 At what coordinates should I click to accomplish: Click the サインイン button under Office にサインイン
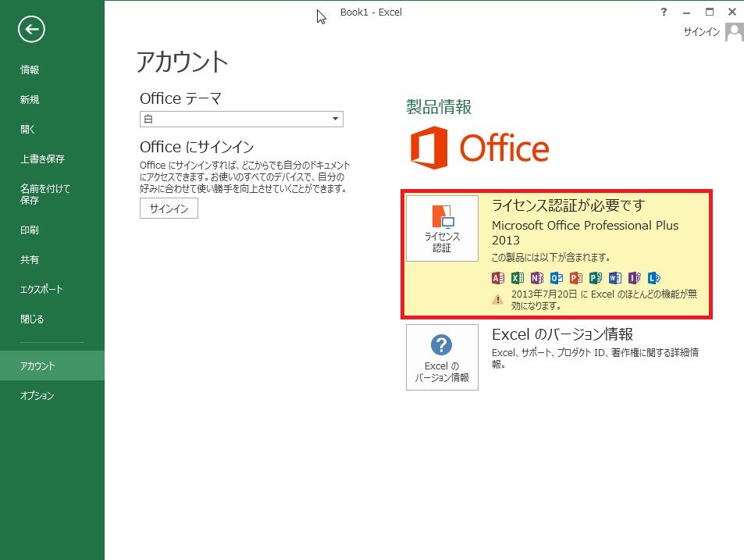(169, 209)
